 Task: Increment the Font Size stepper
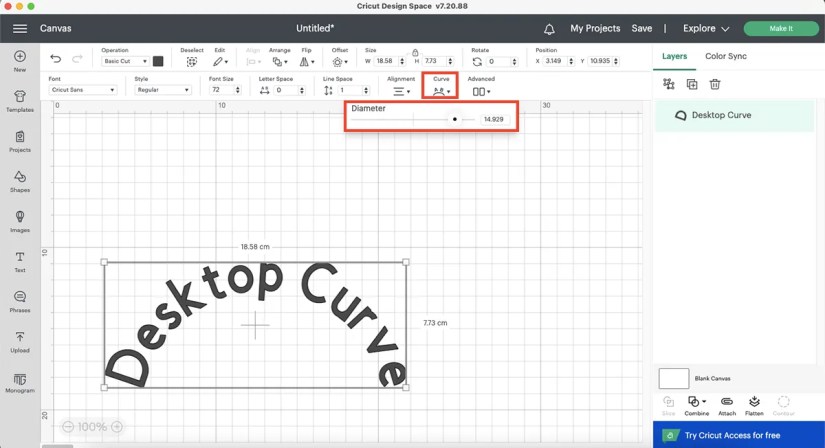click(x=237, y=88)
